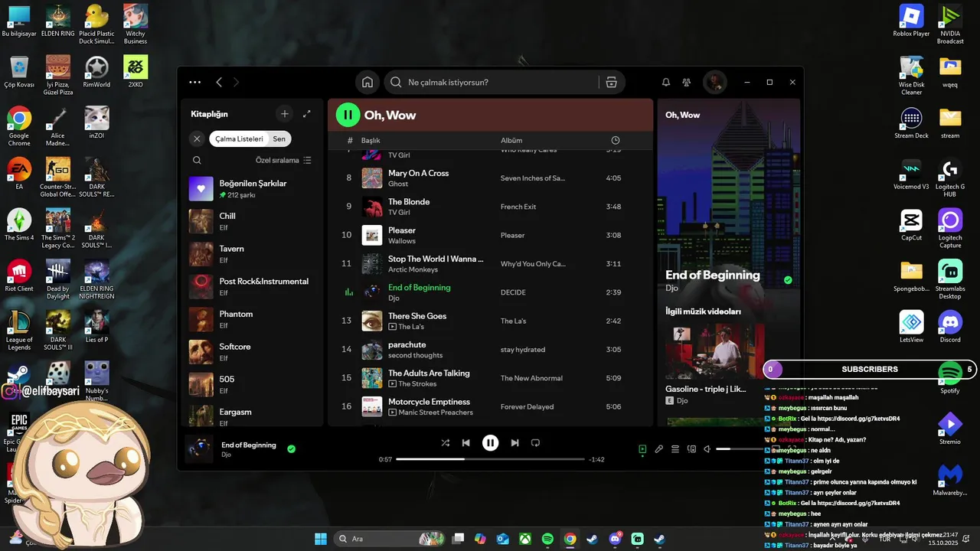This screenshot has width=980, height=551.
Task: Adjust the volume slider
Action: tap(740, 449)
